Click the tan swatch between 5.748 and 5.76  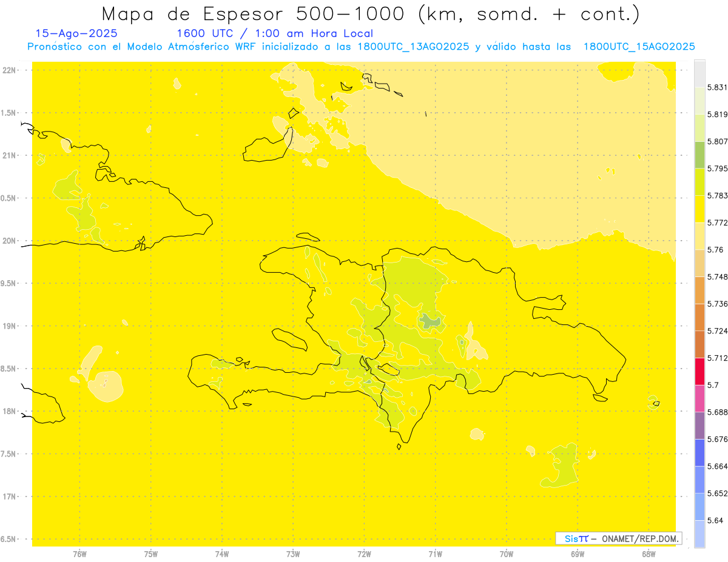[699, 263]
